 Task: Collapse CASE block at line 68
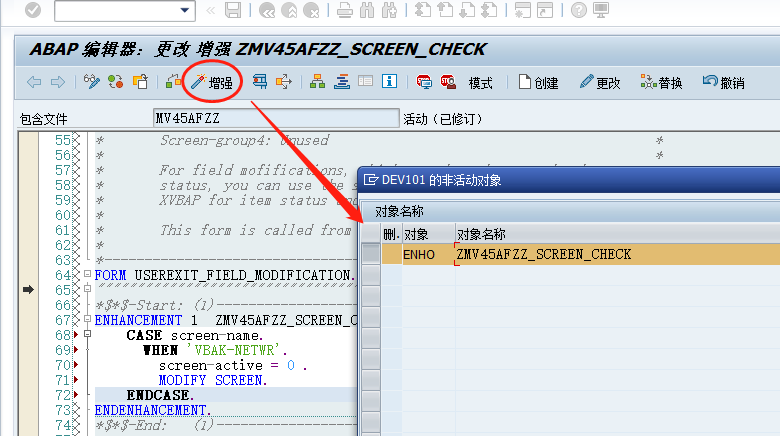[88, 333]
